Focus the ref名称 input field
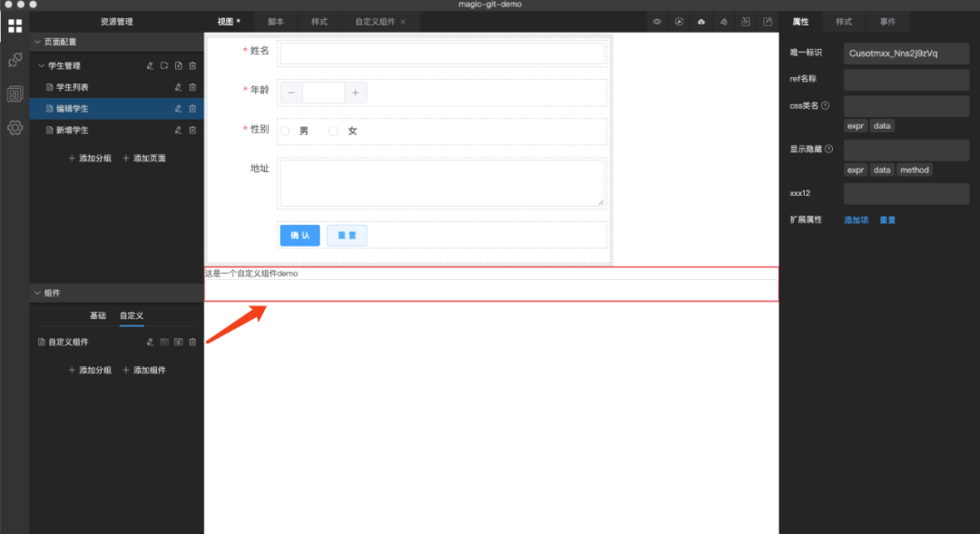This screenshot has width=980, height=534. (906, 79)
